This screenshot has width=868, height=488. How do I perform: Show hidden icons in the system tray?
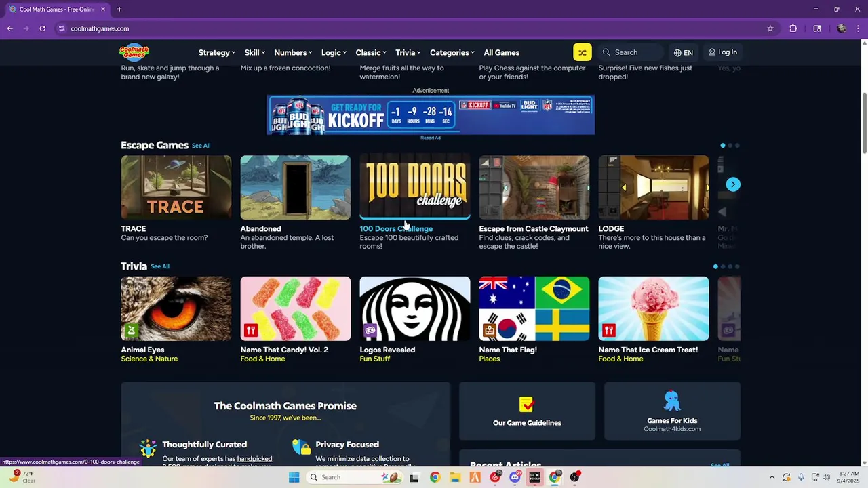tap(772, 477)
